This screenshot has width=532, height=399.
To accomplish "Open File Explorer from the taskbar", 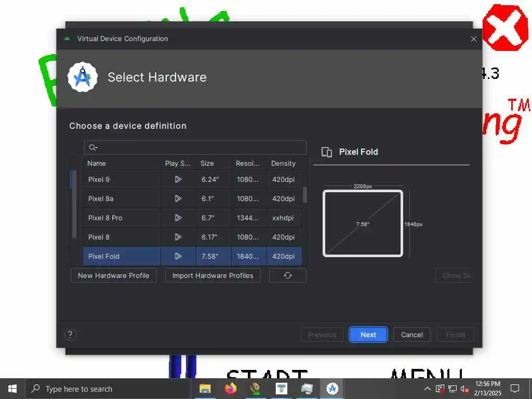I will [x=205, y=389].
